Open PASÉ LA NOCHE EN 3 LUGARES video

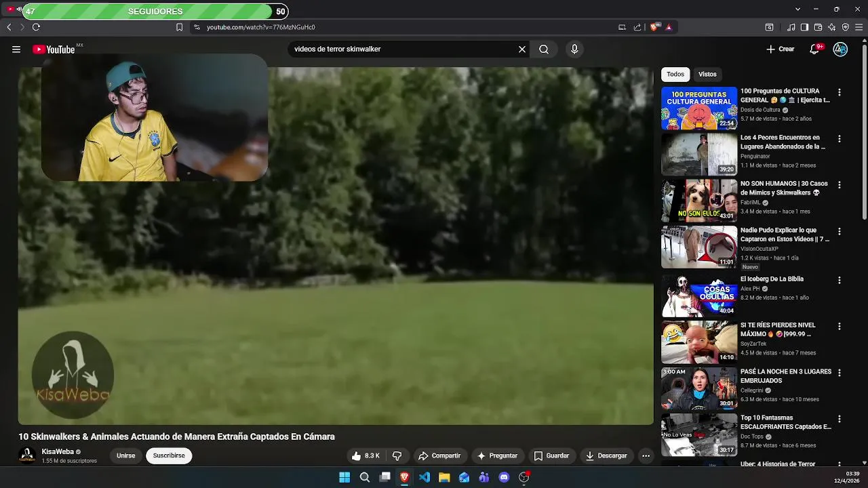(699, 388)
